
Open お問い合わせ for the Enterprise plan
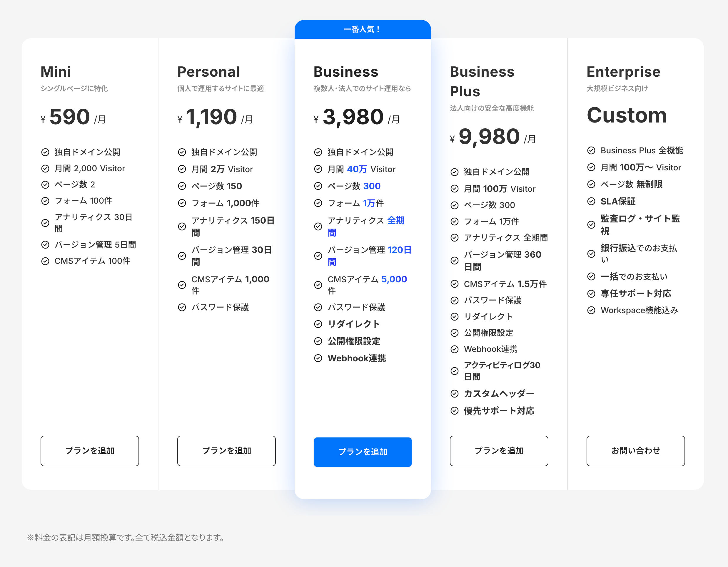pyautogui.click(x=635, y=451)
